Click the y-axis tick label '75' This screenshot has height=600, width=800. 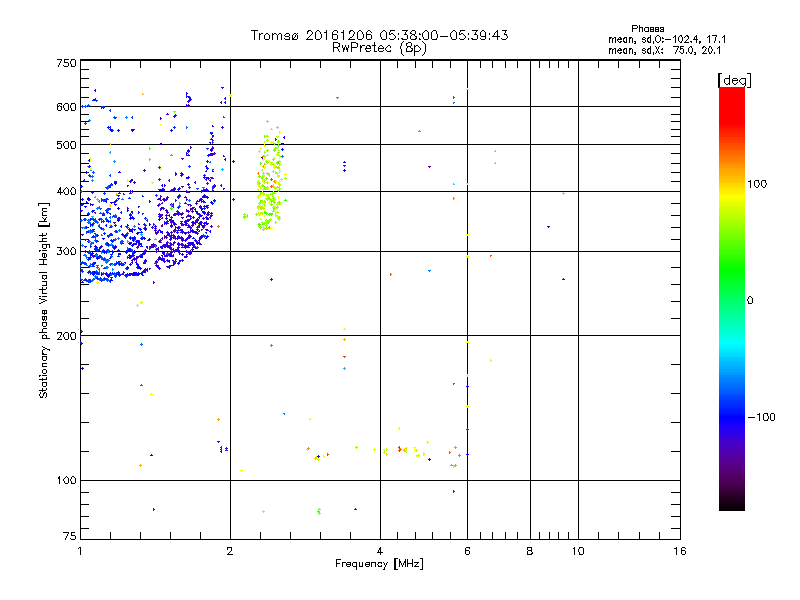click(70, 536)
